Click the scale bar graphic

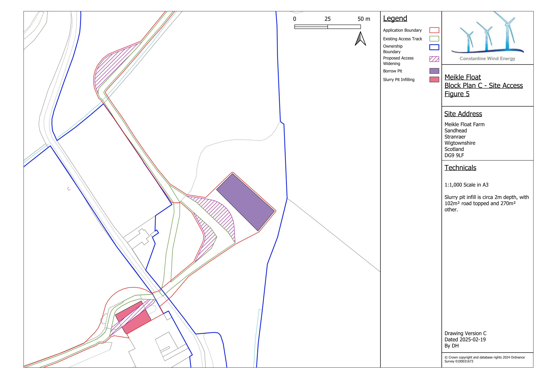[327, 27]
